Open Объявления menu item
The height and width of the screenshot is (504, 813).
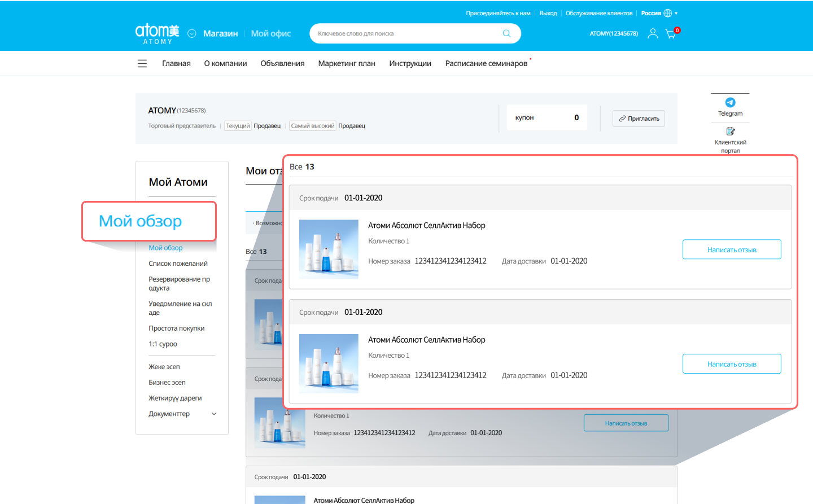282,63
